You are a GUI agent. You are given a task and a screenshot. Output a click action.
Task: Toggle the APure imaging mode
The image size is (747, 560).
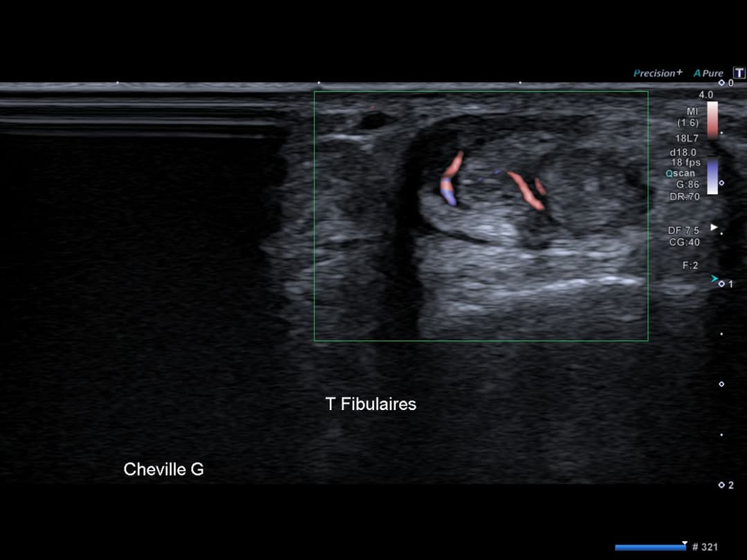708,73
